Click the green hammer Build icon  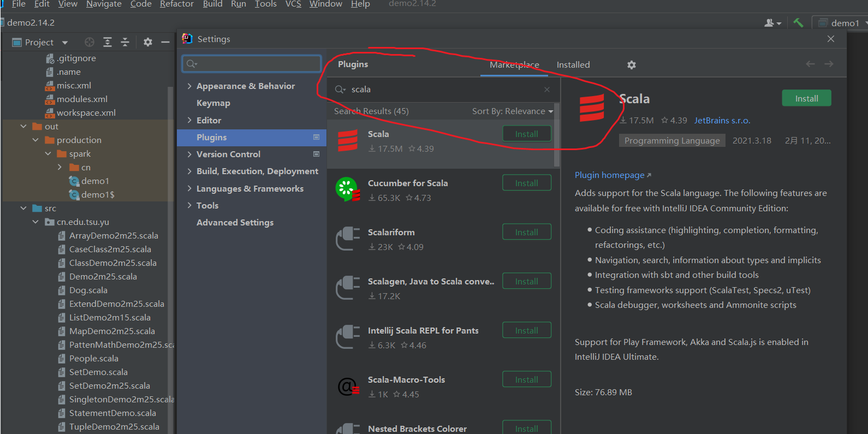[798, 22]
